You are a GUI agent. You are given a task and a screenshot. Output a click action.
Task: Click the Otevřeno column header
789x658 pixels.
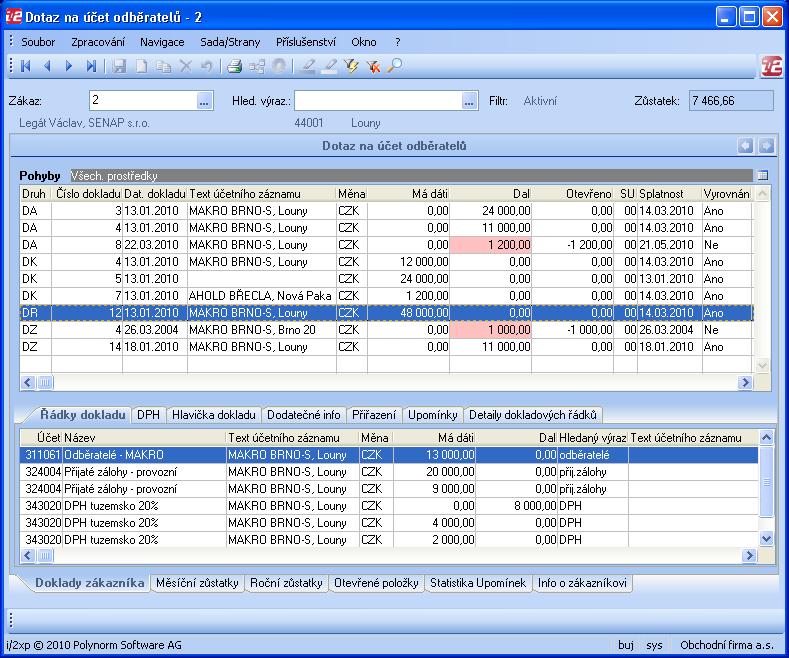coord(573,194)
